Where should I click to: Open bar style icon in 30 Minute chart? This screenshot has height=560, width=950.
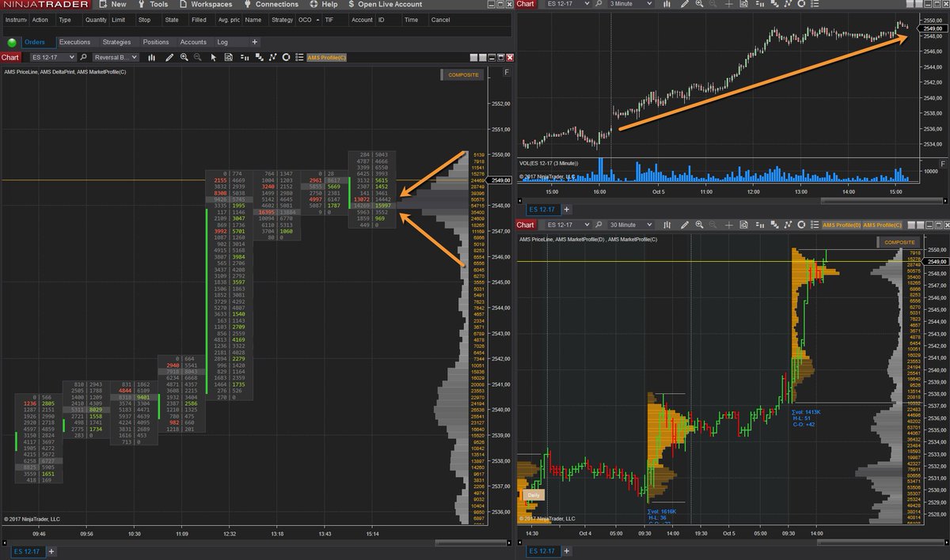[667, 225]
